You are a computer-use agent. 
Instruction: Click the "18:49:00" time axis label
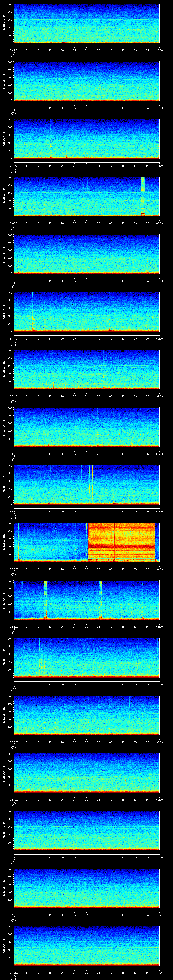pyautogui.click(x=13, y=339)
